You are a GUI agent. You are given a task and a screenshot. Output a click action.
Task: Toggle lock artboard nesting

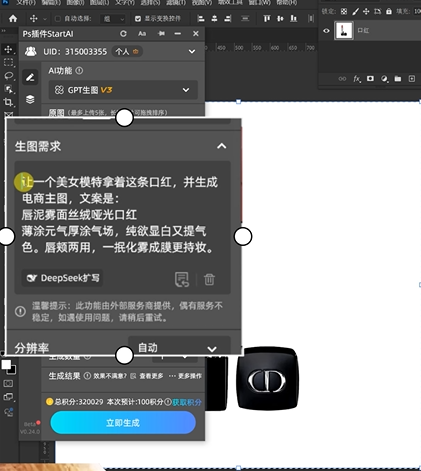click(x=377, y=12)
